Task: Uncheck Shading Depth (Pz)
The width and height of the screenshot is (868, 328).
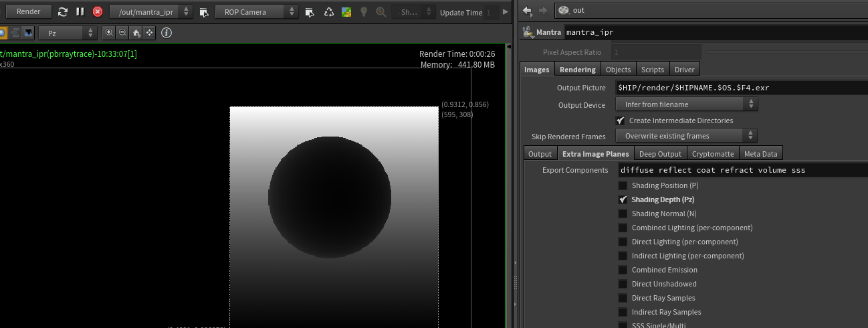Action: click(x=623, y=199)
